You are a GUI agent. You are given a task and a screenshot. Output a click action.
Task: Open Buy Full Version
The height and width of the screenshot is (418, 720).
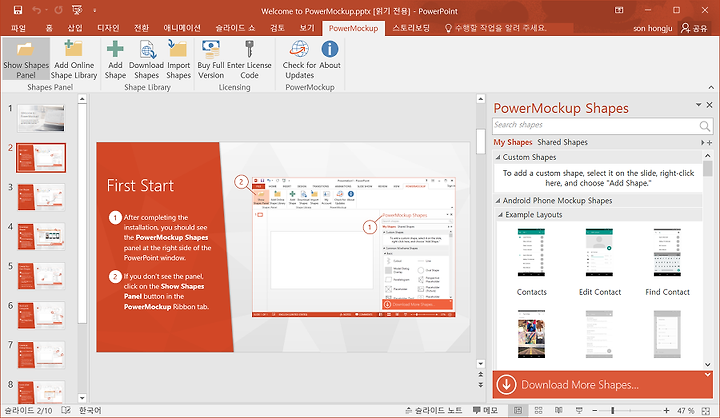211,59
